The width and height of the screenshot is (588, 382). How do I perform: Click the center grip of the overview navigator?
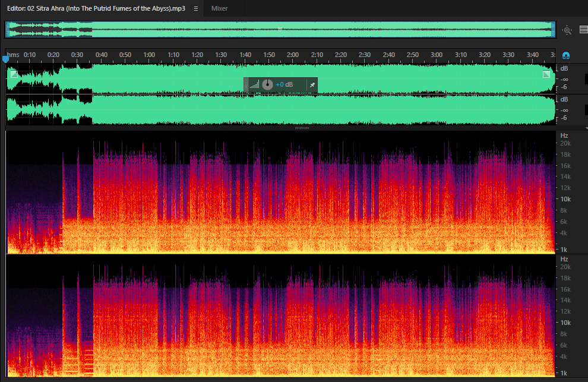pos(280,29)
